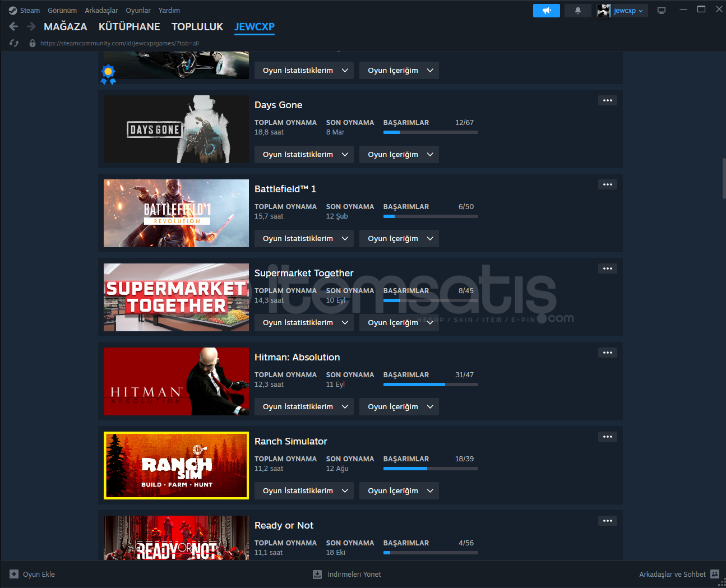Click the Hitman Absolution cover thumbnail
726x588 pixels.
[x=176, y=381]
